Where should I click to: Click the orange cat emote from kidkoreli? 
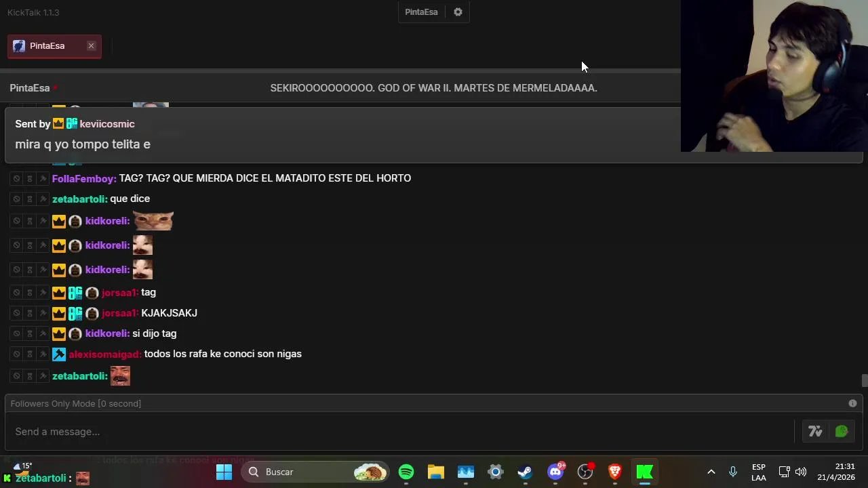click(x=153, y=221)
